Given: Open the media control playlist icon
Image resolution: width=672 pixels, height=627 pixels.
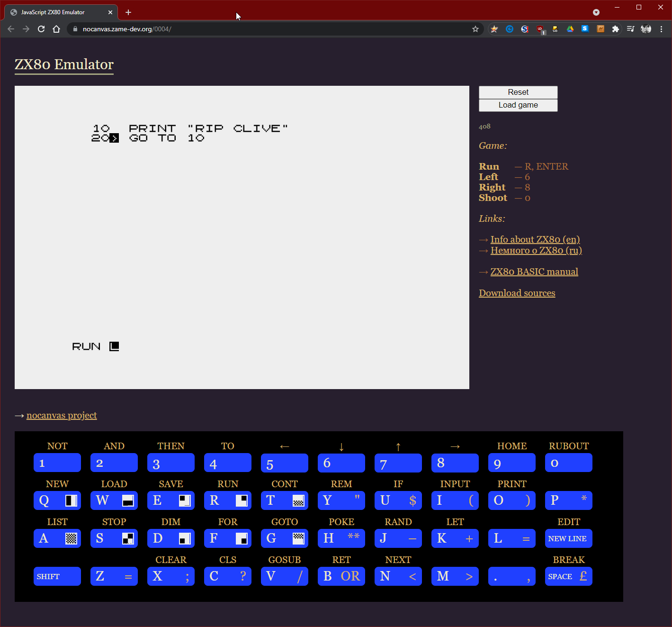Looking at the screenshot, I should [630, 29].
